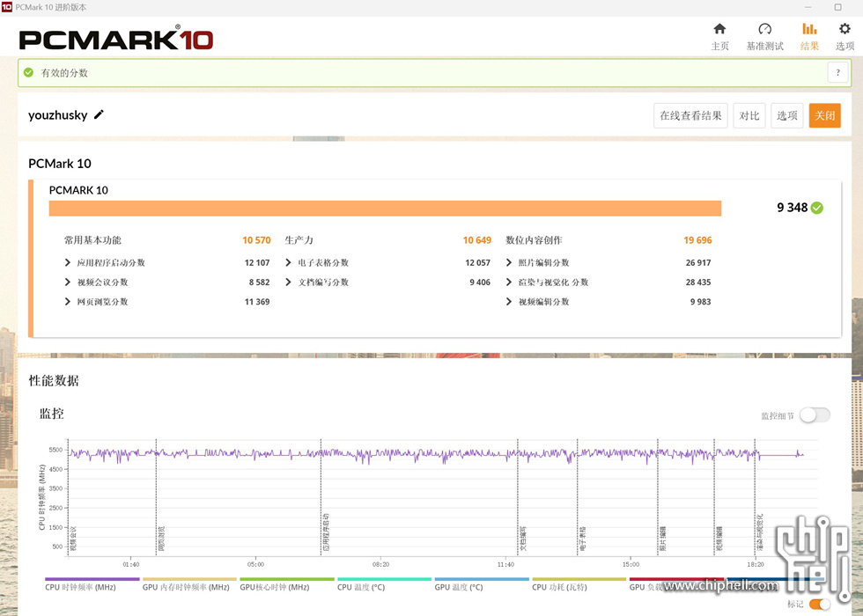This screenshot has height=616, width=863.
Task: Click the question mark help button
Action: click(x=838, y=72)
